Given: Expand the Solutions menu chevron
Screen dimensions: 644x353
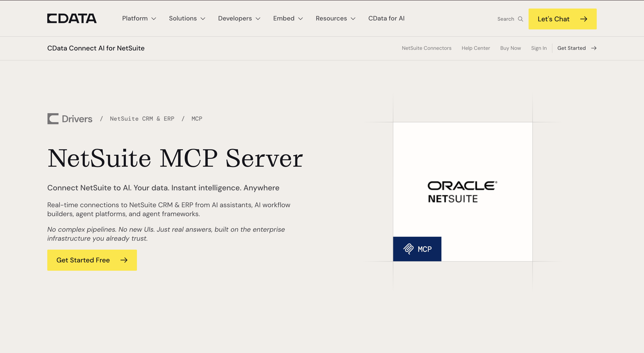Looking at the screenshot, I should (203, 19).
